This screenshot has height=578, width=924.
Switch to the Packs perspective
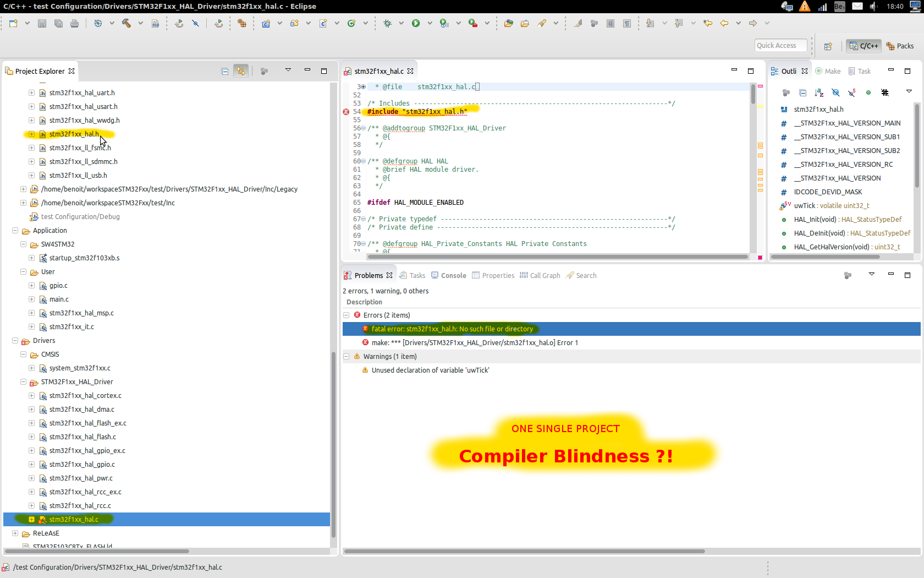click(x=900, y=46)
